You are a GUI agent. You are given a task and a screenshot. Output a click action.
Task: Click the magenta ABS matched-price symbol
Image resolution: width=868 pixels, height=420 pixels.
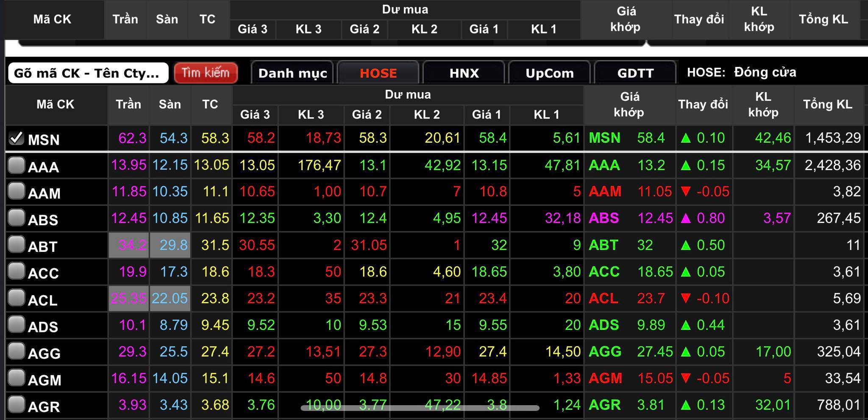click(x=604, y=218)
